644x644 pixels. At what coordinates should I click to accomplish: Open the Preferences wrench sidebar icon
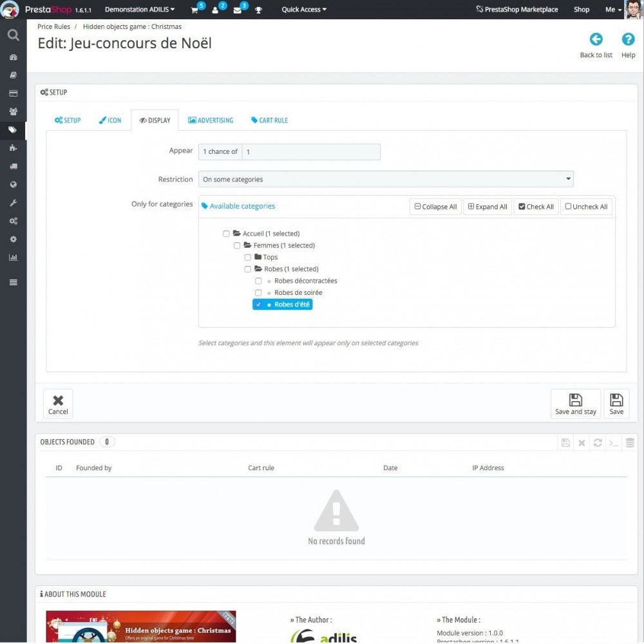(13, 203)
